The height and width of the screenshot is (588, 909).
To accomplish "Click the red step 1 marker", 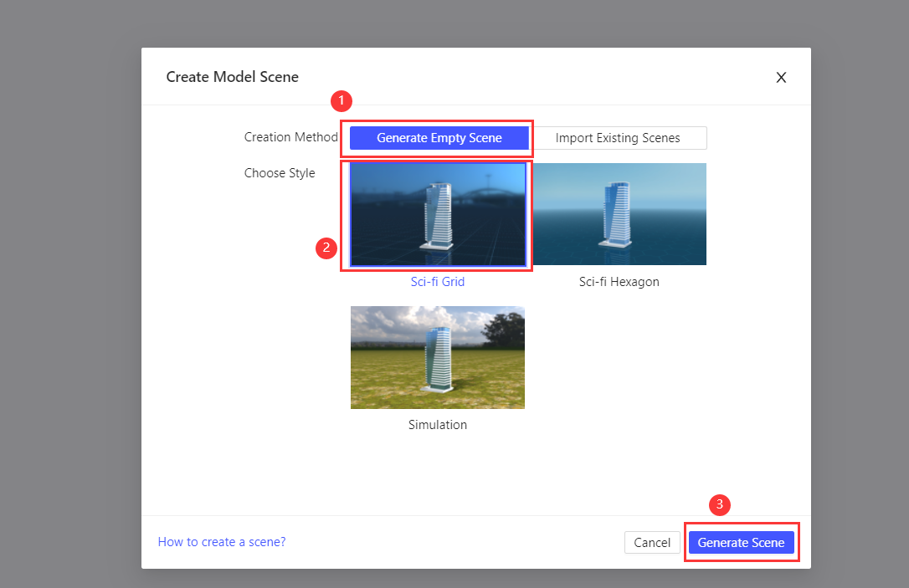I will [x=342, y=101].
